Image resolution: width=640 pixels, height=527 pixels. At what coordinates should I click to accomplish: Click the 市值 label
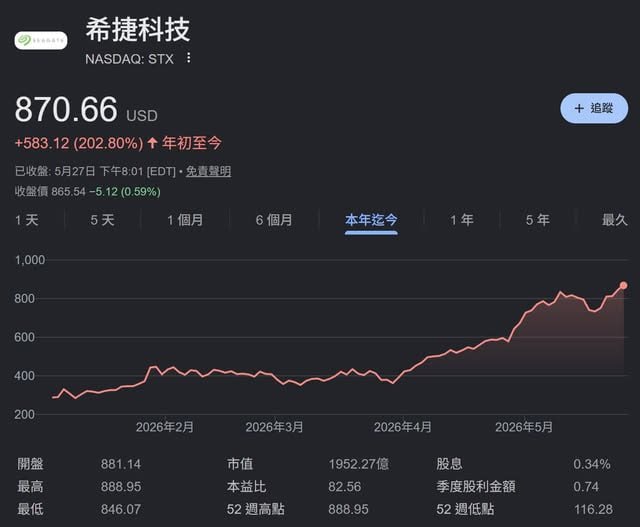(x=240, y=464)
